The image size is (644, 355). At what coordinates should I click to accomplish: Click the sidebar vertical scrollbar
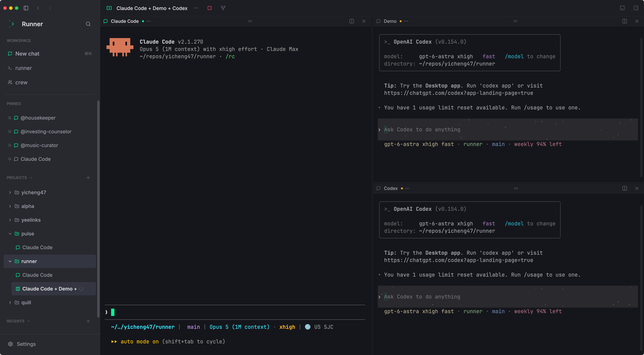(98, 209)
